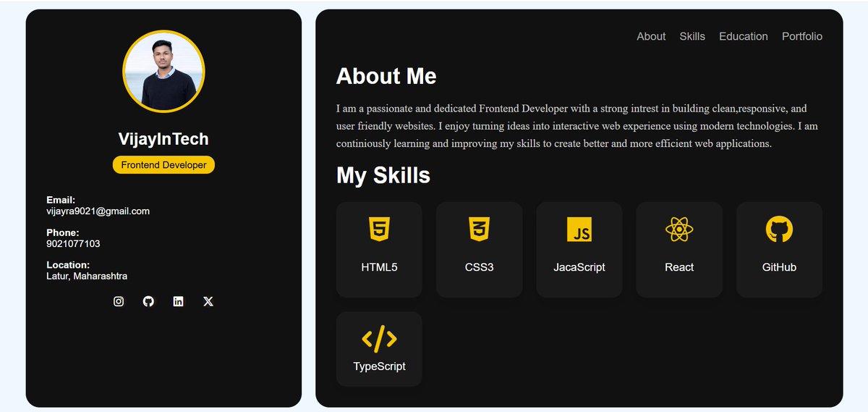868x412 pixels.
Task: Open the LinkedIn social icon
Action: [x=179, y=301]
